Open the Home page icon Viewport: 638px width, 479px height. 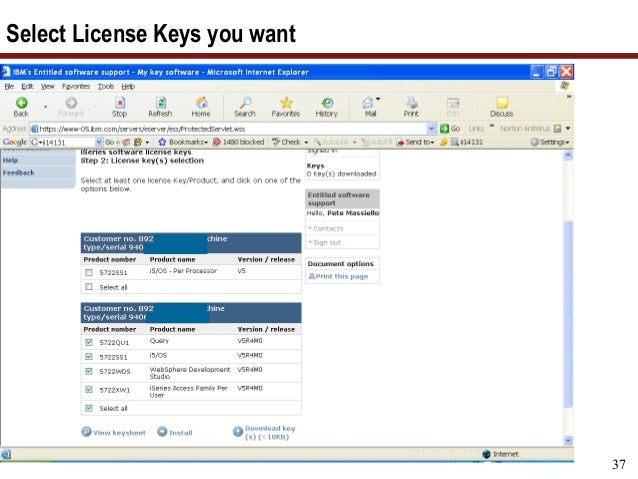201,102
